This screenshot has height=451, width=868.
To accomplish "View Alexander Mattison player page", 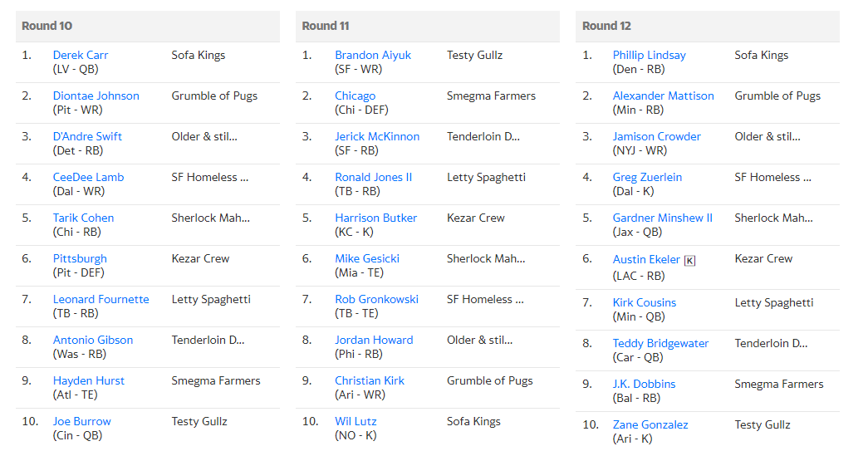I will tap(663, 96).
